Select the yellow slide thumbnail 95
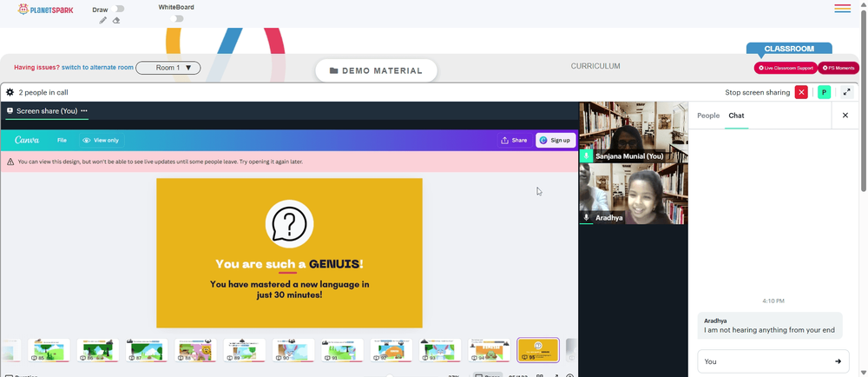This screenshot has width=868, height=377. tap(538, 350)
